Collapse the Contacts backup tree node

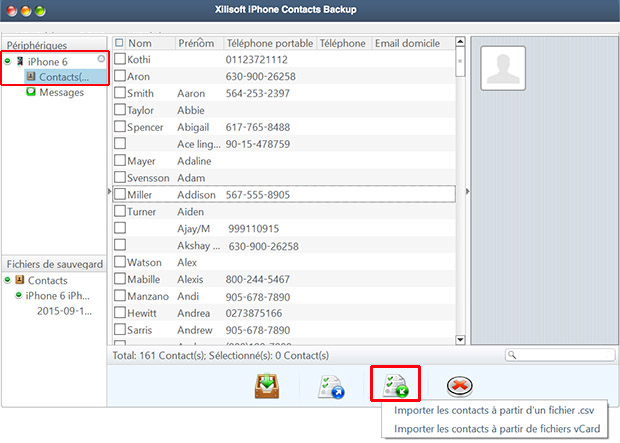8,280
